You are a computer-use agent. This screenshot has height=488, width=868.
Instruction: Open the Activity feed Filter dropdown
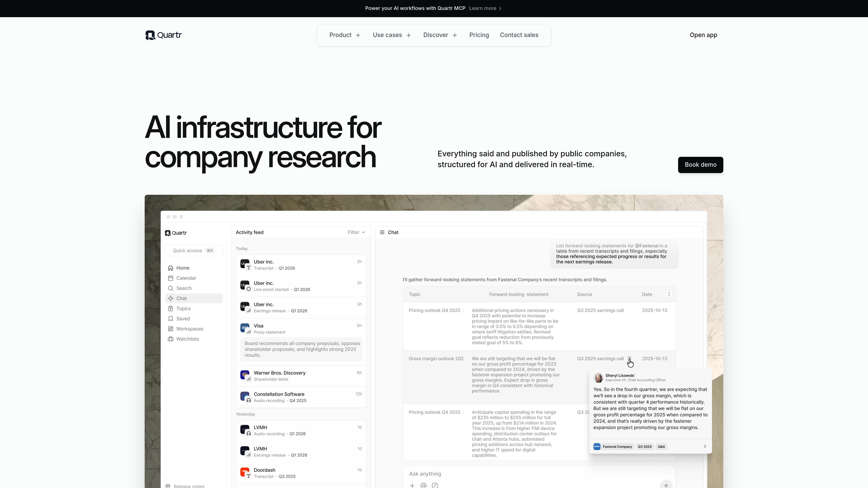(356, 232)
